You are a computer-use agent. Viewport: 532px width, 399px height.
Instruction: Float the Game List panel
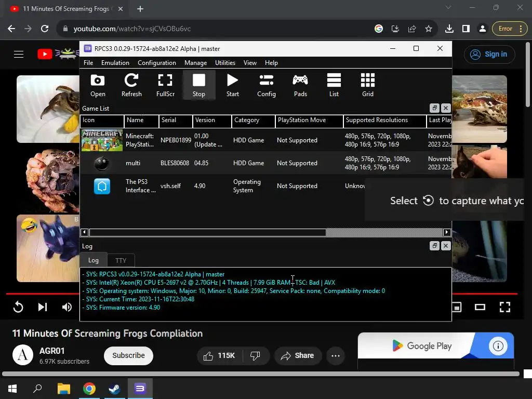tap(434, 108)
